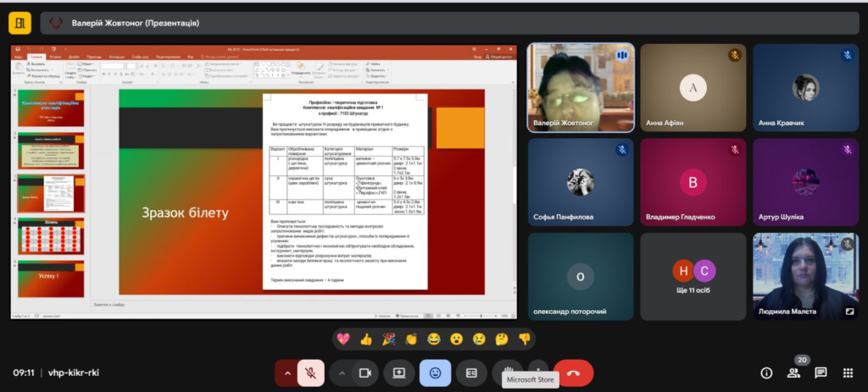This screenshot has width=868, height=392.
Task: Open the 'Ще 11 осіб' participants tile
Action: 693,277
